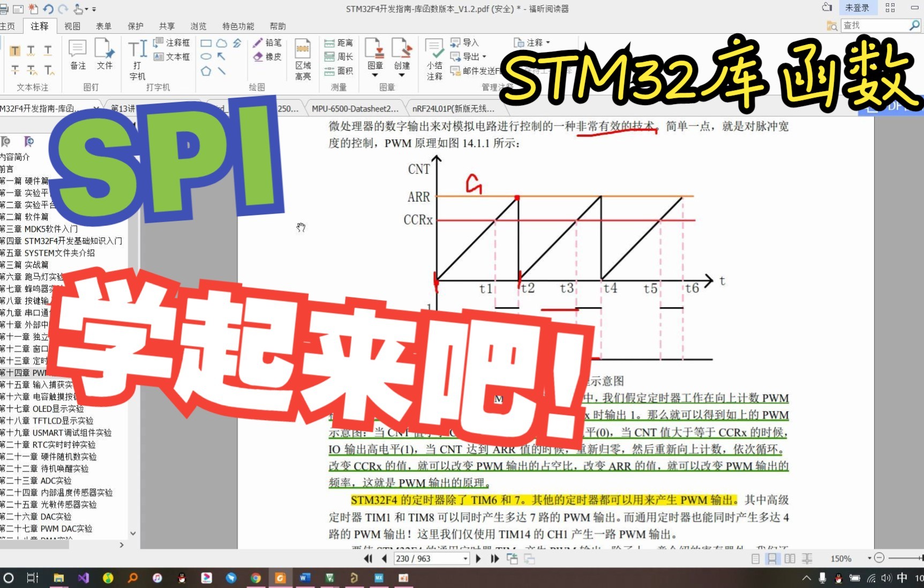This screenshot has height=588, width=924.
Task: Select the Eraser (橡皮) tool
Action: click(267, 56)
